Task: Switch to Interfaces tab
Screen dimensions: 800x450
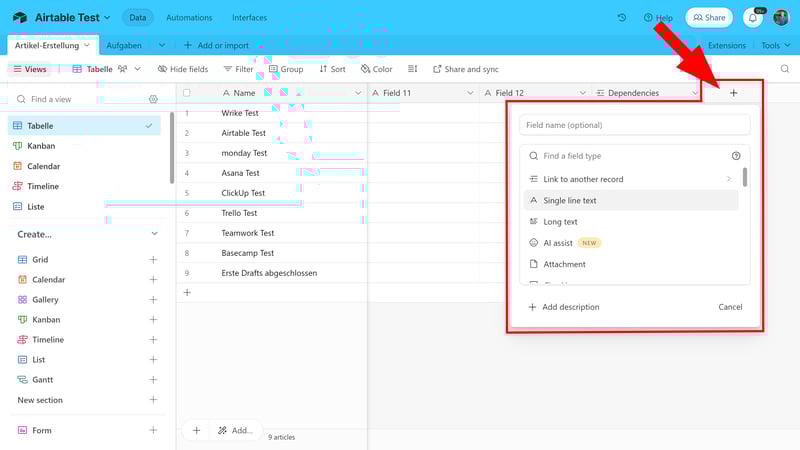Action: [249, 17]
